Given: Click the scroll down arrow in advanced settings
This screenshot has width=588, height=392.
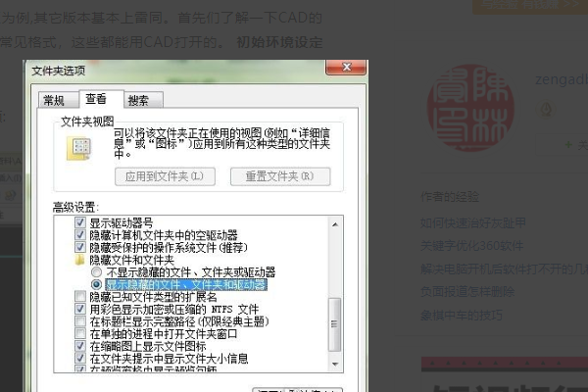Looking at the screenshot, I should (335, 364).
